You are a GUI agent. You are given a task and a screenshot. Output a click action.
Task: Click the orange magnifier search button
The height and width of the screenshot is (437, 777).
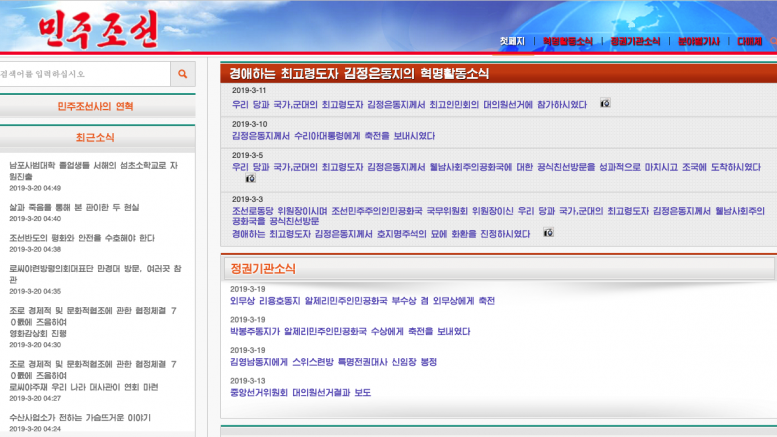(182, 74)
